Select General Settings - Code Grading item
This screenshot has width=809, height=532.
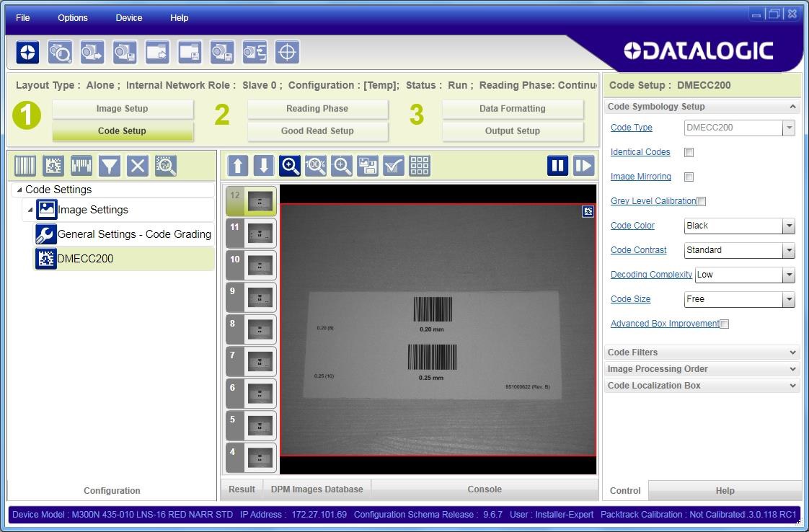point(123,234)
